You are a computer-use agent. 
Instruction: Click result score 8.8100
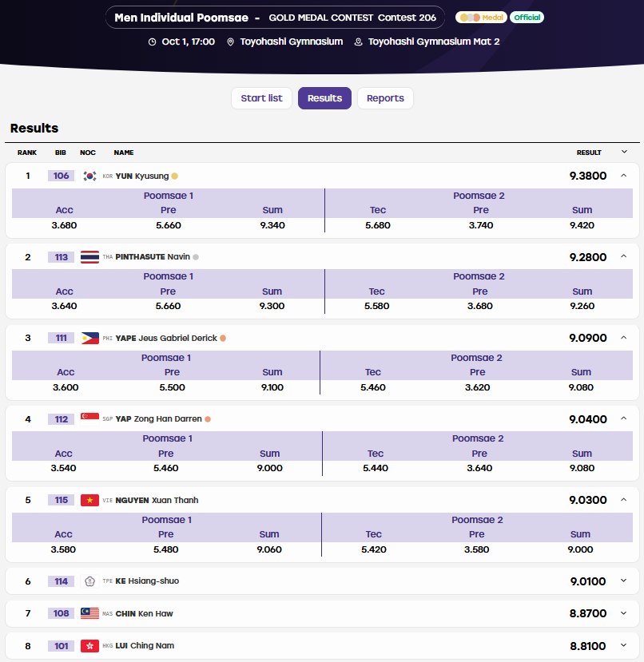point(588,646)
